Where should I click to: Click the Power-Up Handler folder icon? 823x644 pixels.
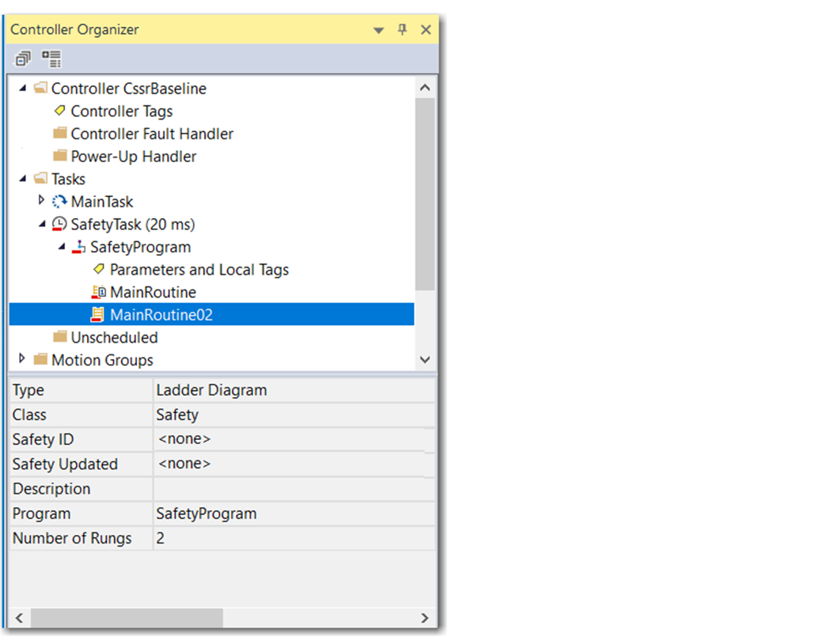tap(59, 157)
